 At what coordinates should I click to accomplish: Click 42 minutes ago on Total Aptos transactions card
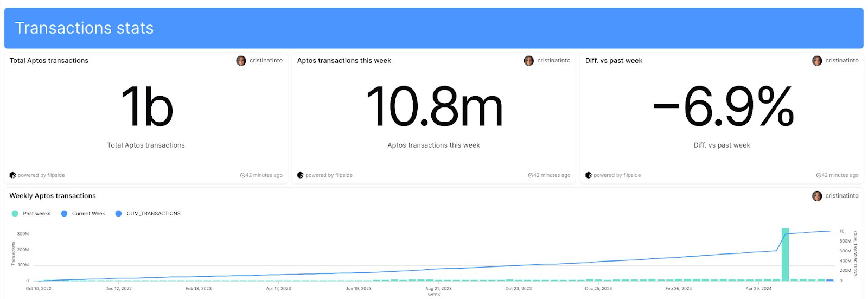pos(264,175)
